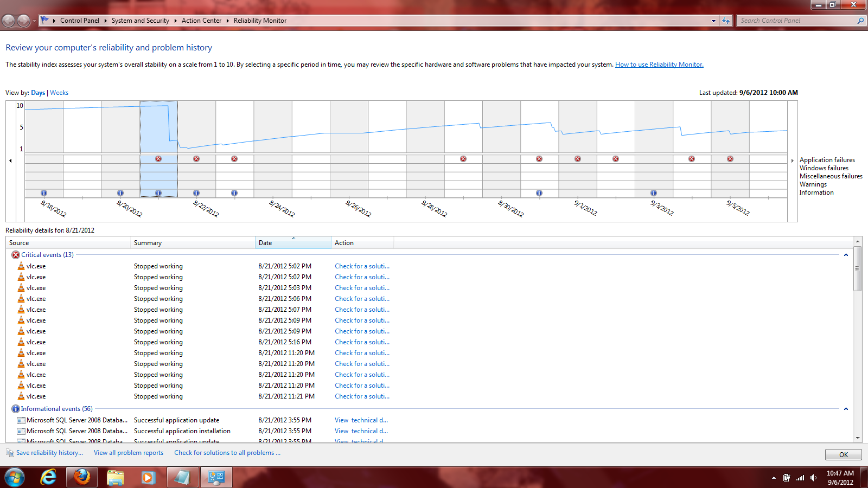
Task: Click the refresh icon beside the address bar
Action: coord(726,21)
